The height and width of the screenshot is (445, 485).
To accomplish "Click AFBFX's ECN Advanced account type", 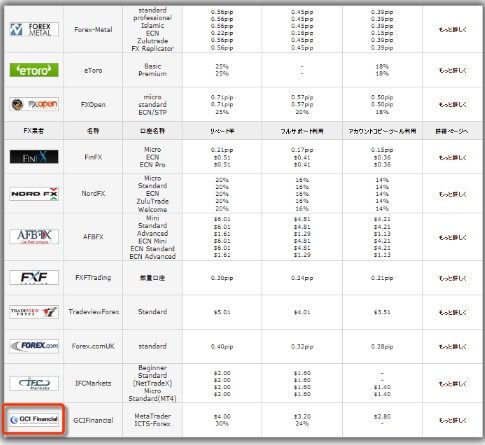I will [152, 256].
